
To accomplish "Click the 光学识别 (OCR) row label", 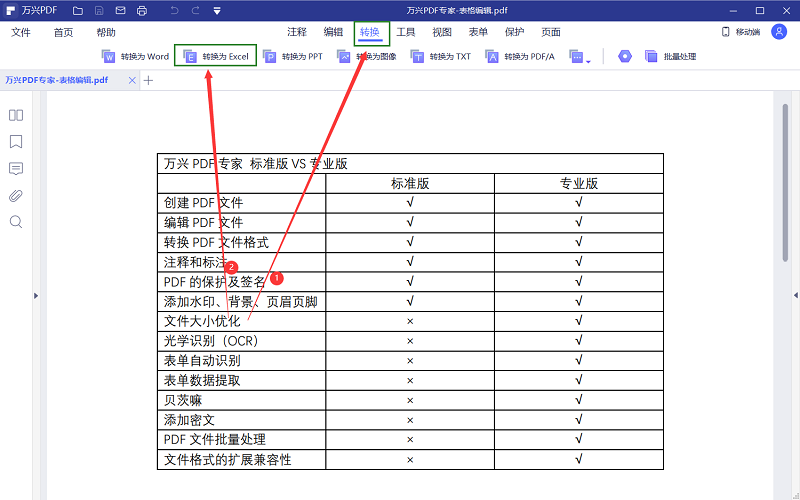I will (211, 341).
